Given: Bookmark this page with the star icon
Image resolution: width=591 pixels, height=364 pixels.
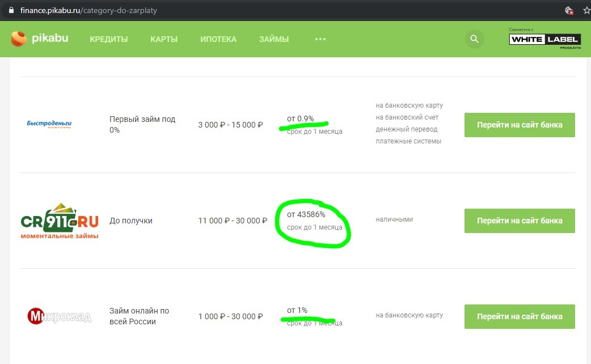Looking at the screenshot, I should point(586,10).
